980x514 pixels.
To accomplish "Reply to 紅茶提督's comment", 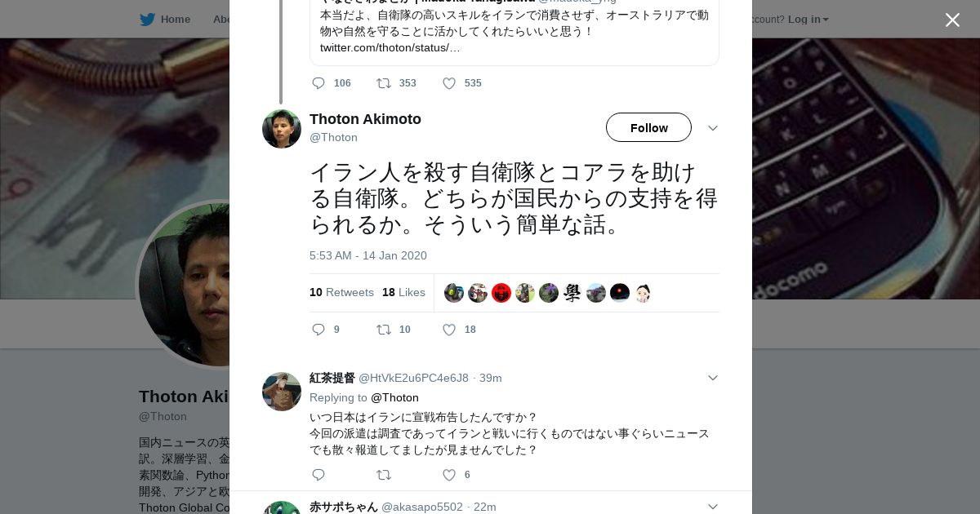I will click(x=318, y=475).
